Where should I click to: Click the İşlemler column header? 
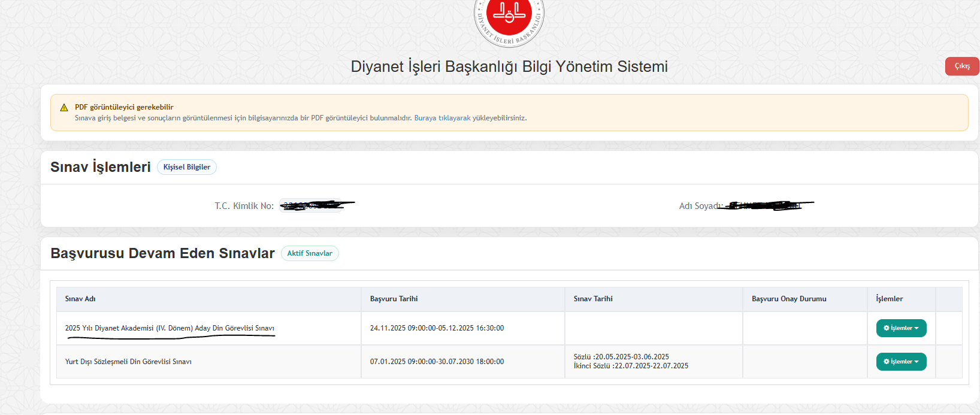(x=889, y=299)
